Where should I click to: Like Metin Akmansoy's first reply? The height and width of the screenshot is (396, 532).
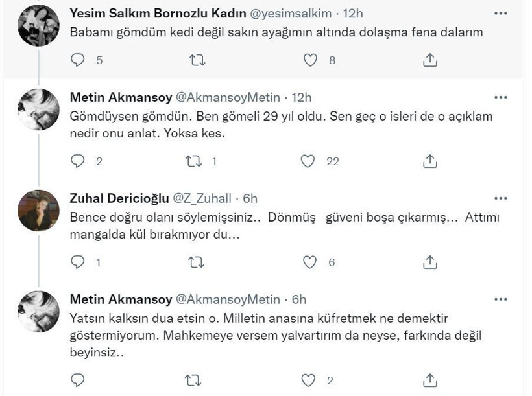tap(309, 161)
